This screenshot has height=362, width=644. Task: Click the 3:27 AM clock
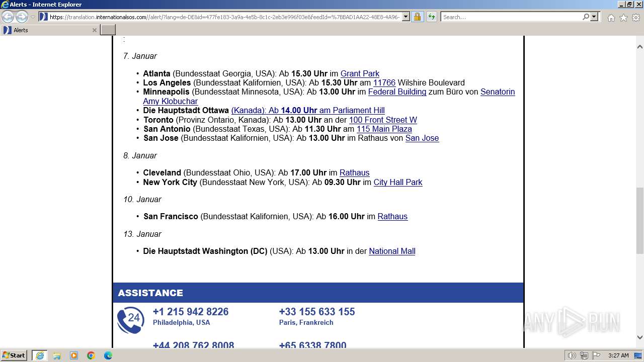(618, 355)
